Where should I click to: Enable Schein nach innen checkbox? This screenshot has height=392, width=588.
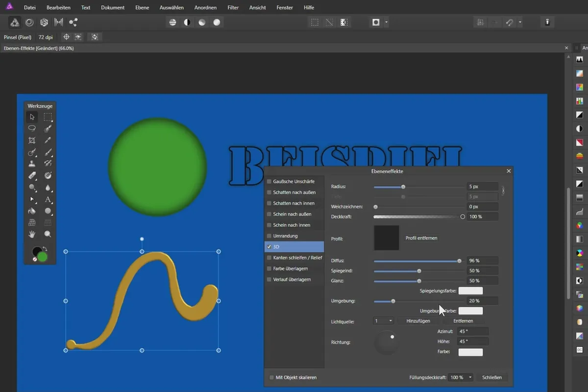[x=269, y=225]
